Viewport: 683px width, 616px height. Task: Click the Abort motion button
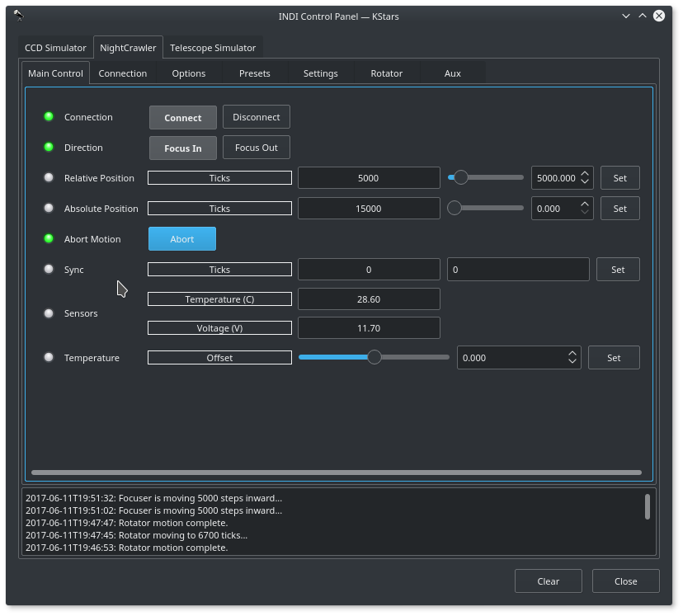pyautogui.click(x=182, y=239)
